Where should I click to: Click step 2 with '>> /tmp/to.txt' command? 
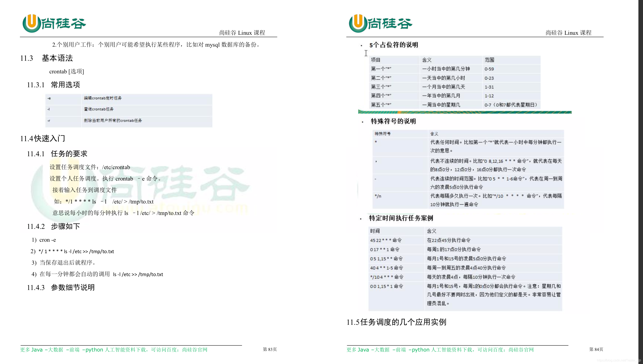click(72, 252)
